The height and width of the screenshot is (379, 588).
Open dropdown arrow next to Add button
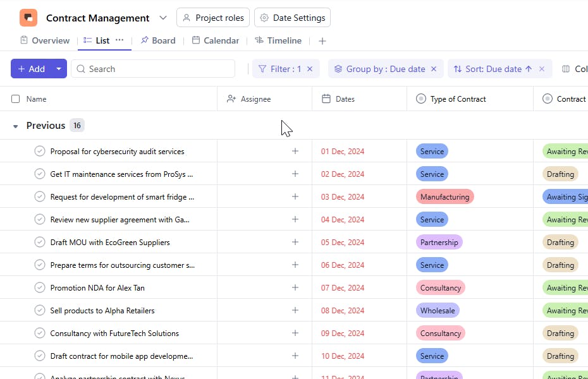pos(59,69)
